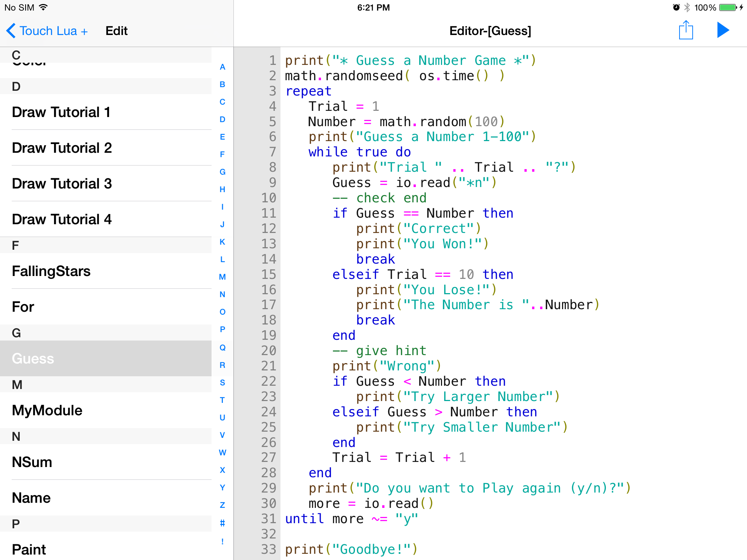The image size is (747, 560).
Task: Go back via the blue chevron arrow
Action: [x=11, y=31]
